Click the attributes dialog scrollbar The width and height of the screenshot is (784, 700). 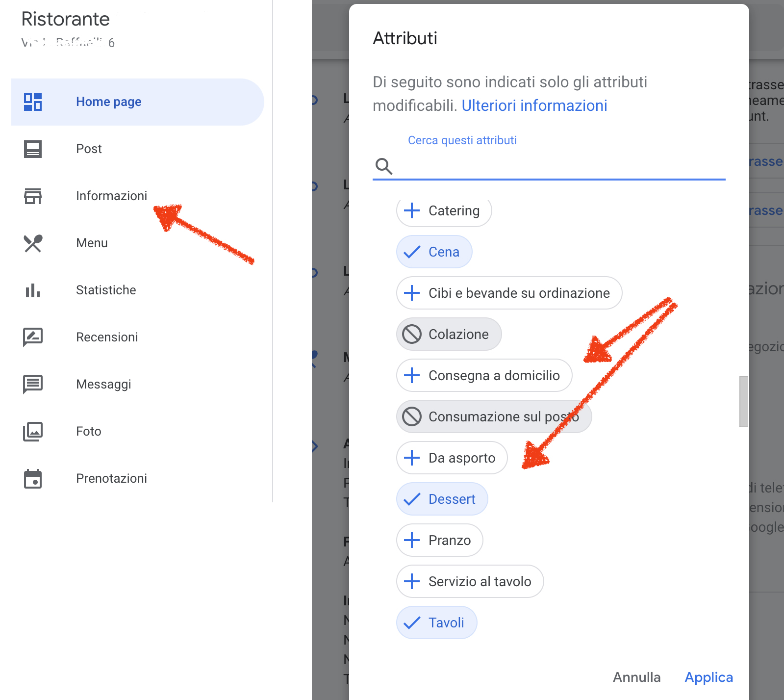(744, 401)
